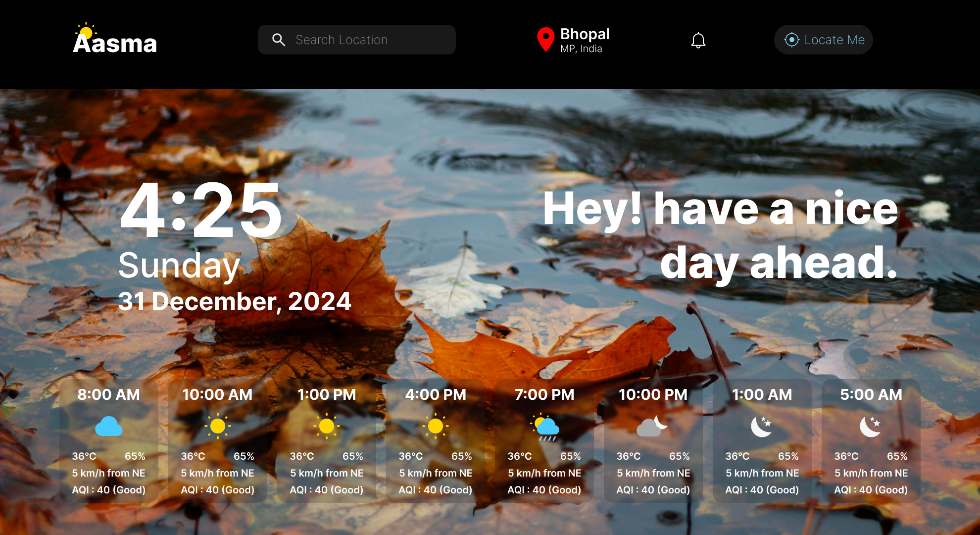Click the sun icon at 10:00 AM

point(217,426)
